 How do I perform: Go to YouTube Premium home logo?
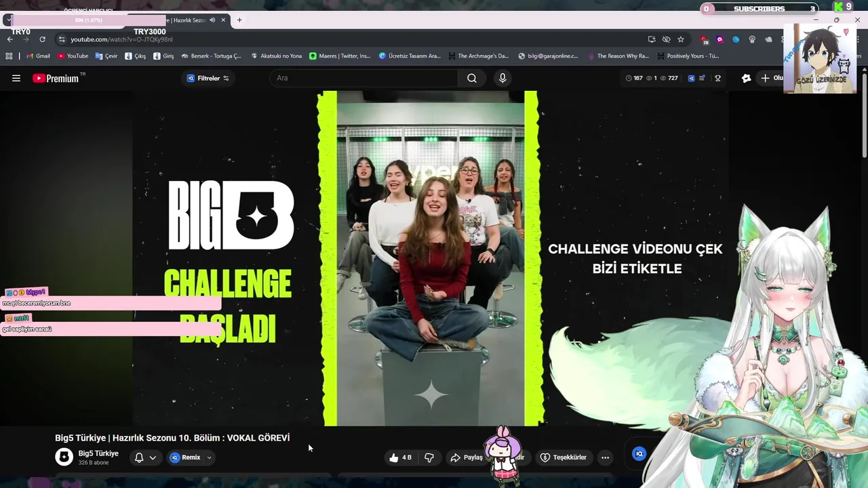pyautogui.click(x=56, y=78)
